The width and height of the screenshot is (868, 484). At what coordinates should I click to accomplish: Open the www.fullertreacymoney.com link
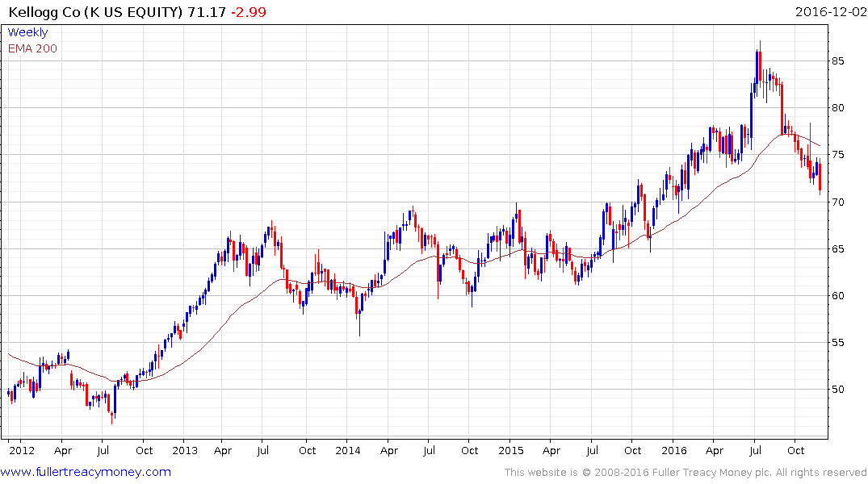pos(86,472)
